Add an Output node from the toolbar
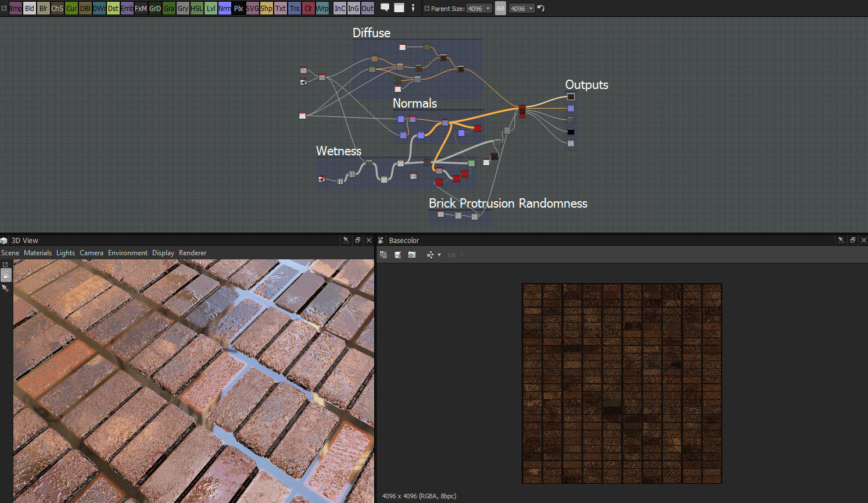868x503 pixels. pyautogui.click(x=367, y=8)
